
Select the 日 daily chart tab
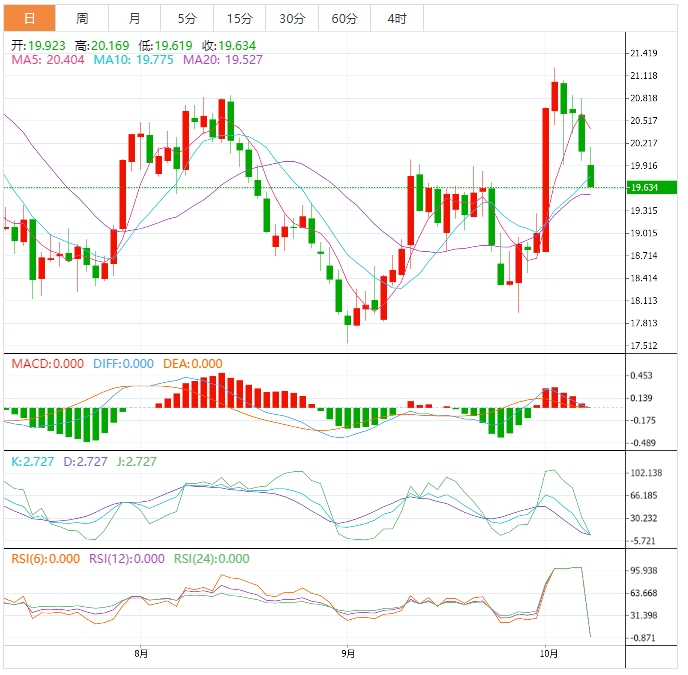(x=29, y=18)
